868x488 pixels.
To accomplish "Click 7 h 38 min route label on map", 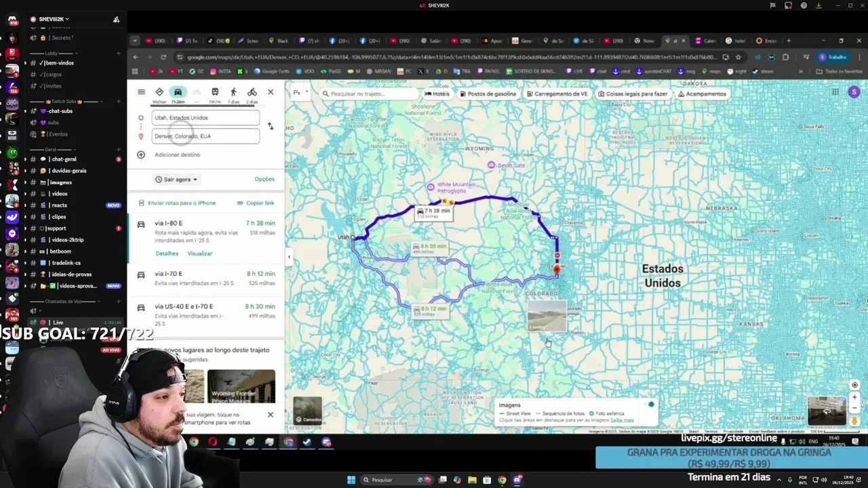I will (434, 212).
